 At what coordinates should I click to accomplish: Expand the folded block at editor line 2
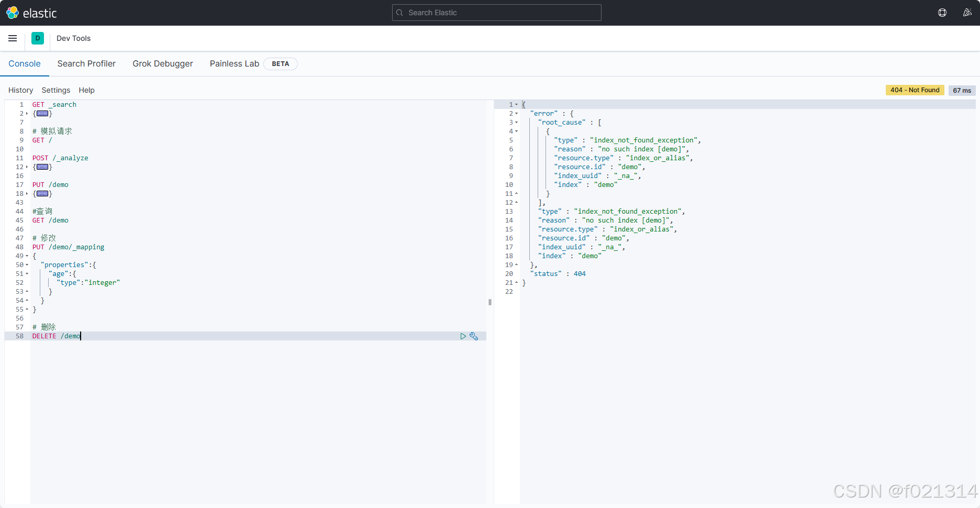(27, 114)
